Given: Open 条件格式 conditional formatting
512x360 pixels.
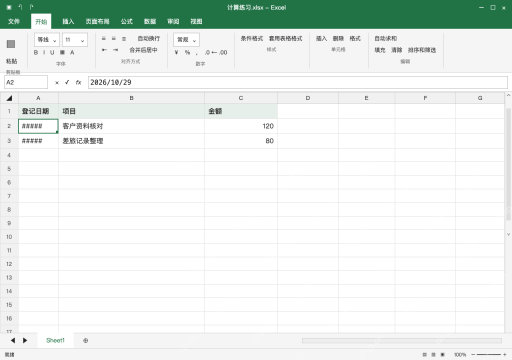Looking at the screenshot, I should [x=252, y=39].
